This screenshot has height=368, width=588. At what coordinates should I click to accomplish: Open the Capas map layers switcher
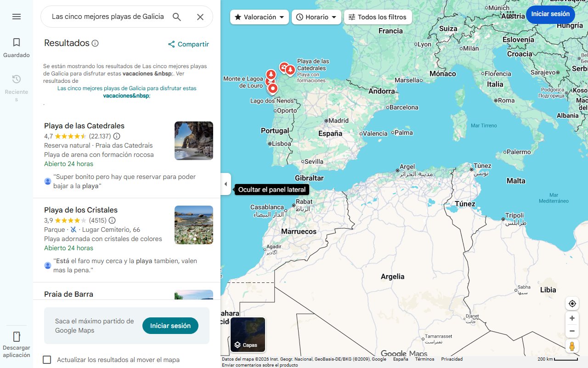[x=248, y=334]
